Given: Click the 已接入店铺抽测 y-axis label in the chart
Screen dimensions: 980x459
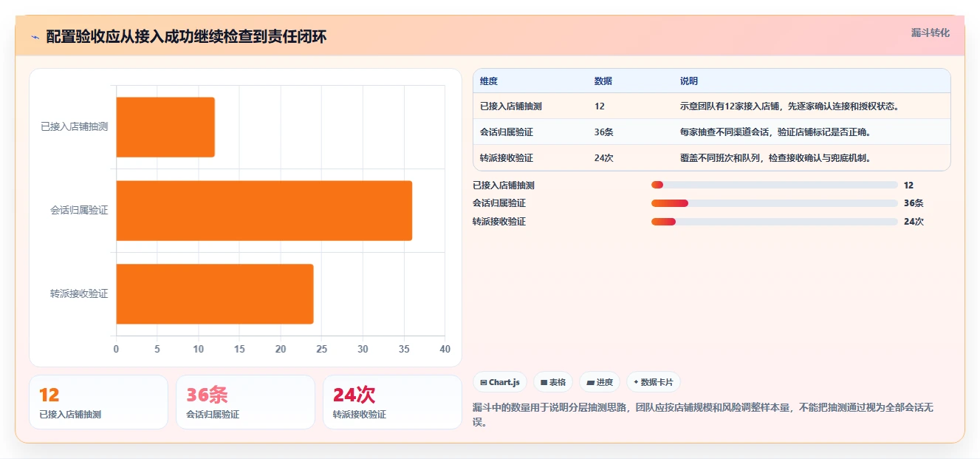Looking at the screenshot, I should (x=74, y=127).
